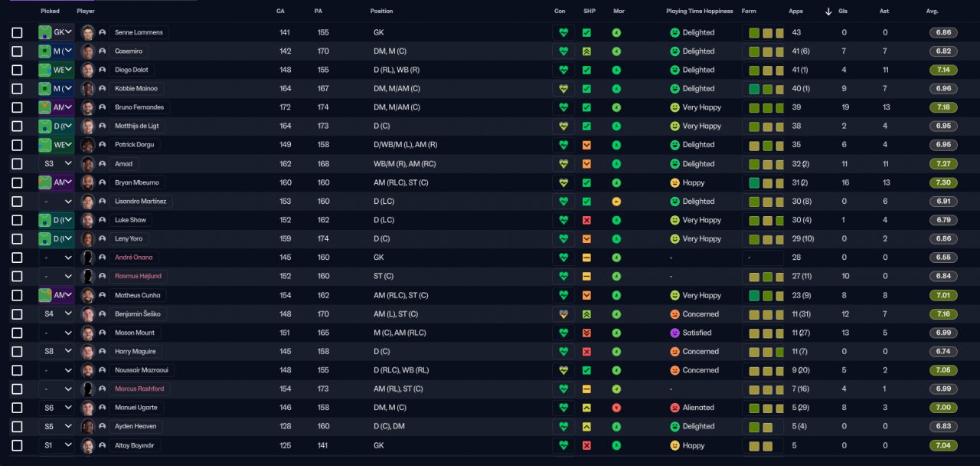Click Patrick Dorgu's face thumbnail
The width and height of the screenshot is (980, 466).
pyautogui.click(x=87, y=145)
